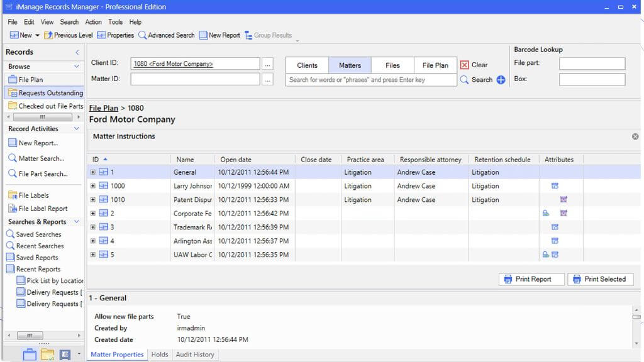This screenshot has width=644, height=362.
Task: Expand matter row 1000
Action: (x=93, y=186)
